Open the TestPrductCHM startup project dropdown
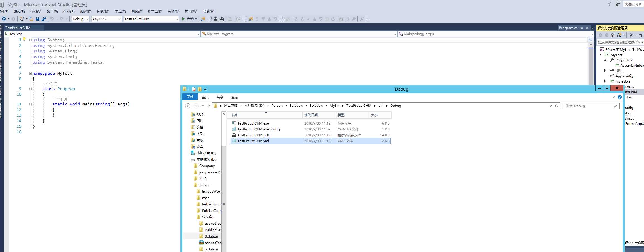 177,19
